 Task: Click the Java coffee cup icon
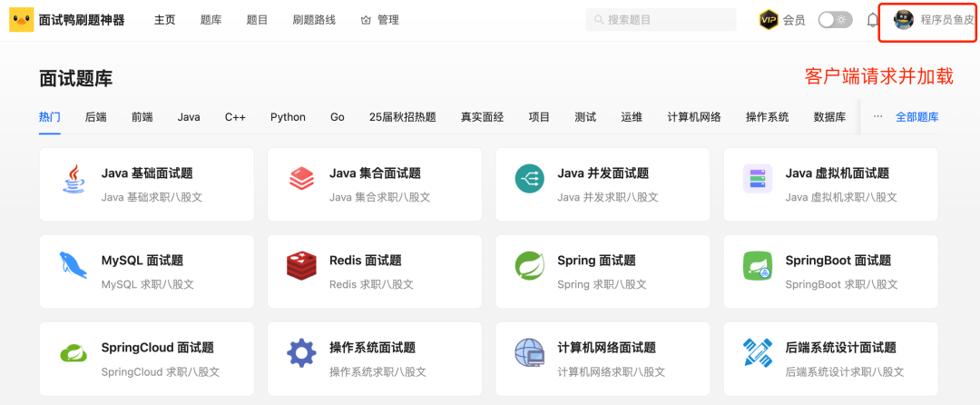tap(74, 180)
